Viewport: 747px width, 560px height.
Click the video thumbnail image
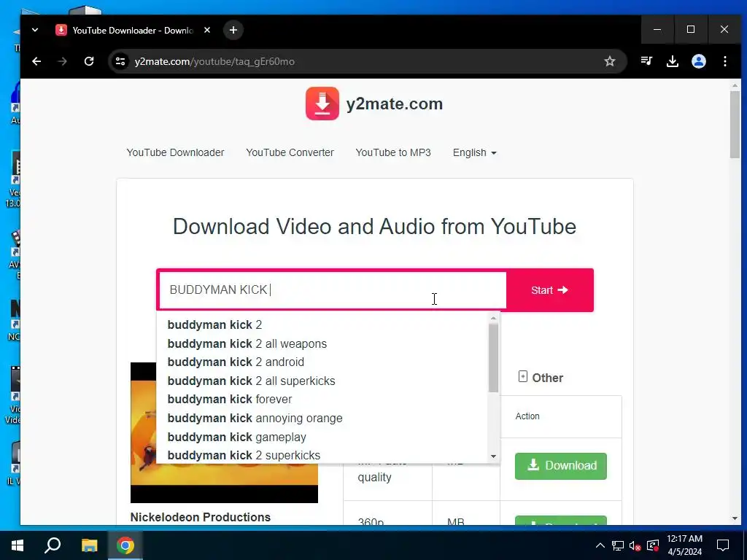coord(225,432)
